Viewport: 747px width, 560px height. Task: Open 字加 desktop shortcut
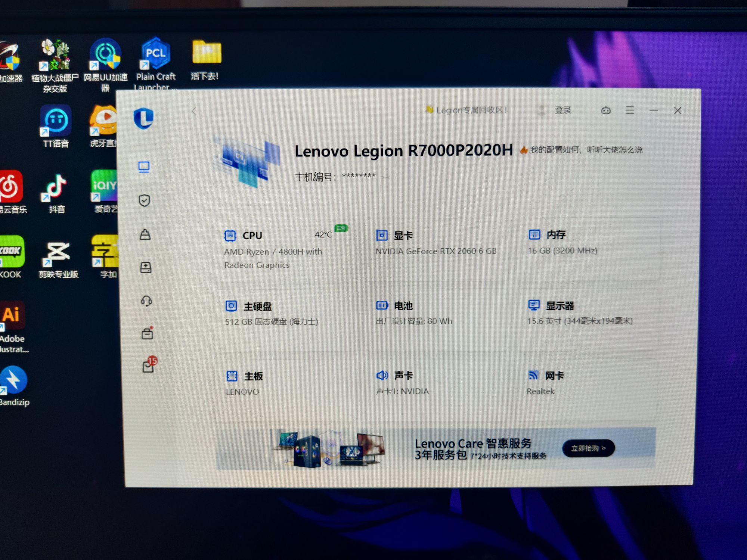click(x=105, y=257)
